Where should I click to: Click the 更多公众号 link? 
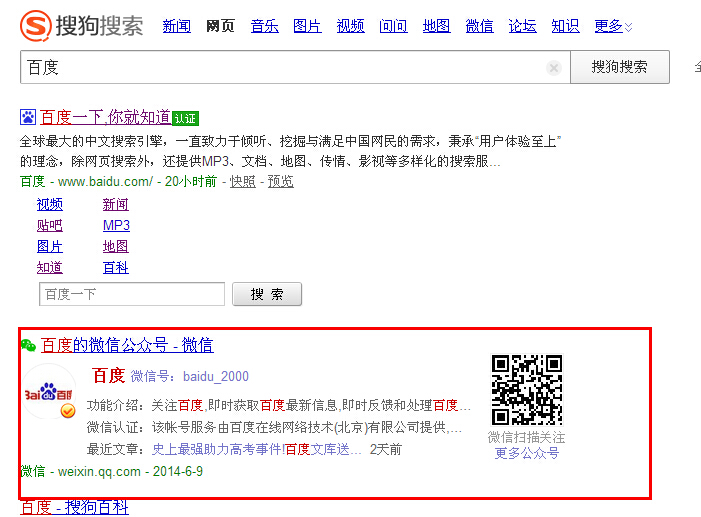click(x=526, y=453)
